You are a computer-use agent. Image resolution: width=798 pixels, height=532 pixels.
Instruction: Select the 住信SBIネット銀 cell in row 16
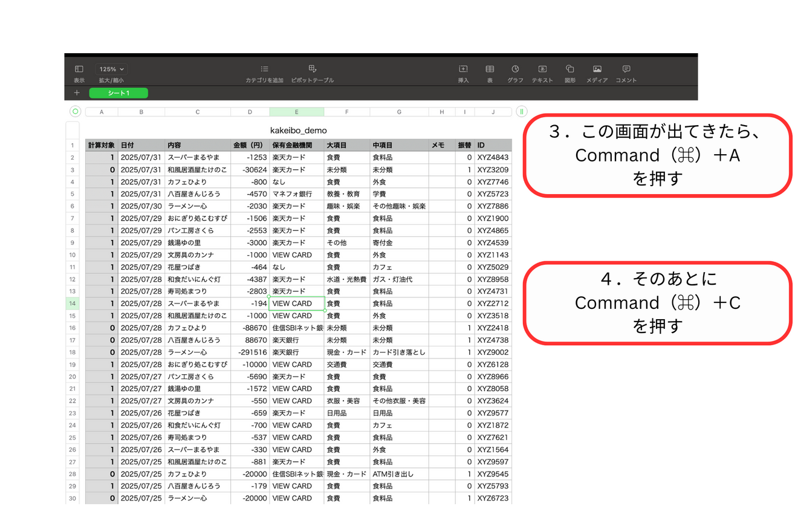[297, 328]
